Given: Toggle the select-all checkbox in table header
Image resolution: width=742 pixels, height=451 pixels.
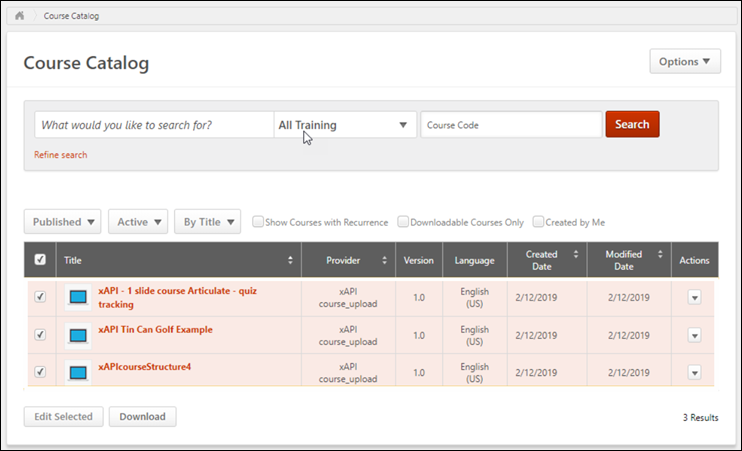Looking at the screenshot, I should pyautogui.click(x=40, y=260).
